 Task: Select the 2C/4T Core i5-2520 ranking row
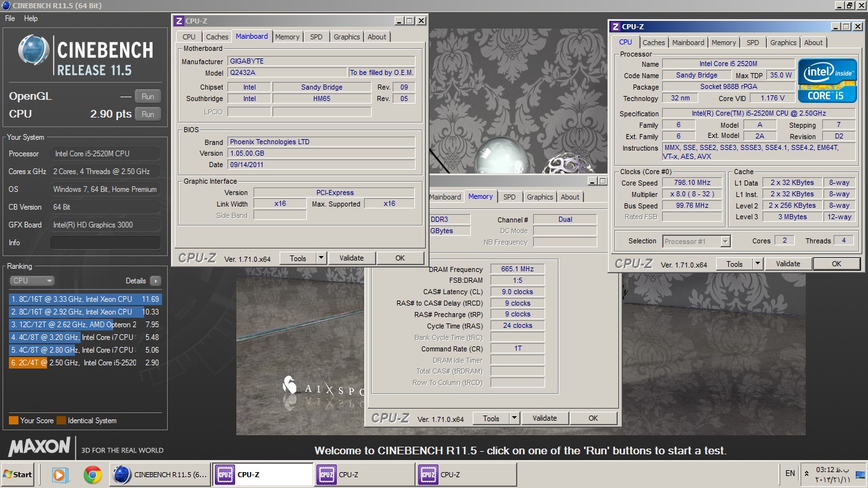coord(85,363)
